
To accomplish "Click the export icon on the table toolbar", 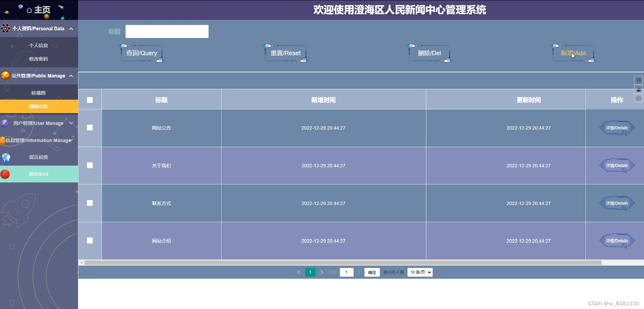I will point(638,90).
